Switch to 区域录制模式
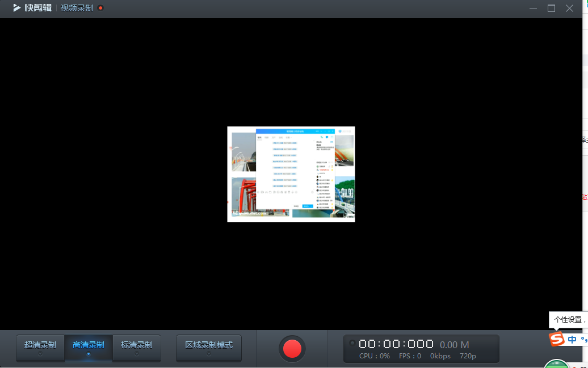Screen dimensions: 588x368 coord(209,348)
